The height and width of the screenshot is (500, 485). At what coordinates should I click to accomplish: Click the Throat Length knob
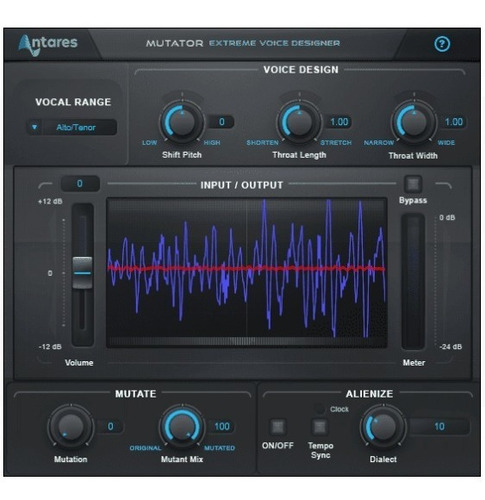click(x=299, y=121)
